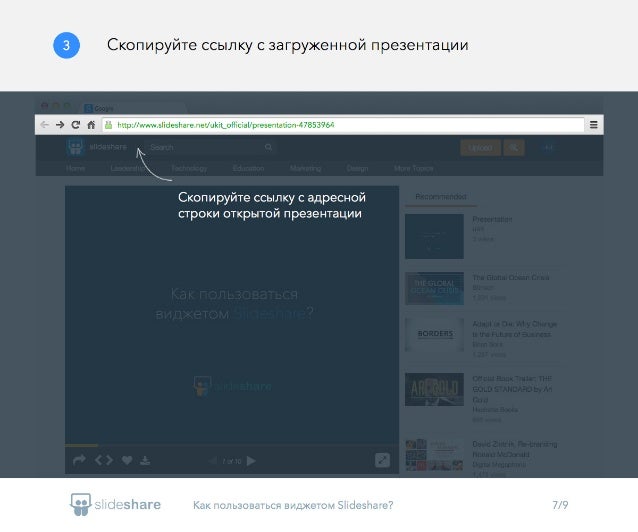Reload the page with refresh icon
This screenshot has height=532, width=638.
76,125
